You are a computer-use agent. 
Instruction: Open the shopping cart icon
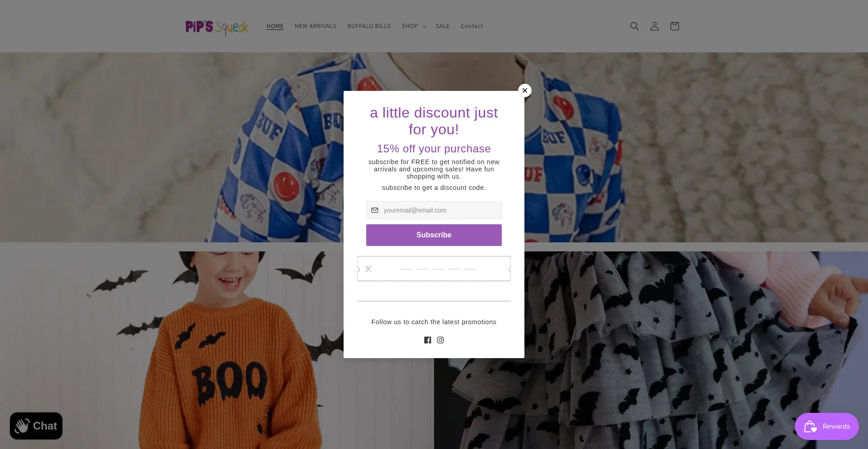(x=674, y=26)
